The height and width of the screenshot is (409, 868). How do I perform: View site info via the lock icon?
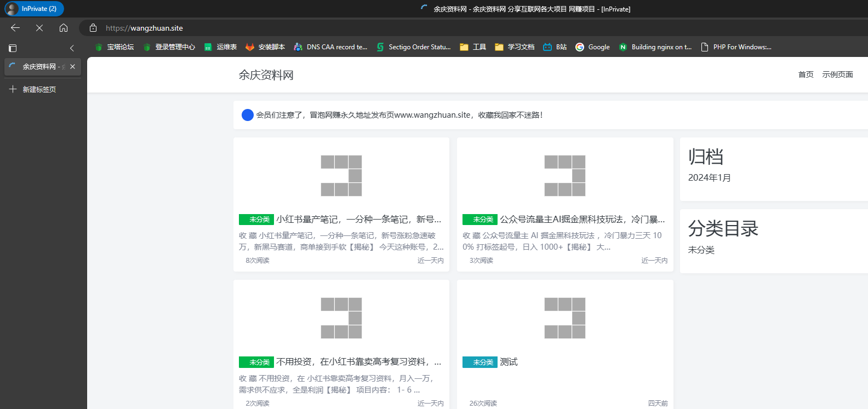(93, 28)
